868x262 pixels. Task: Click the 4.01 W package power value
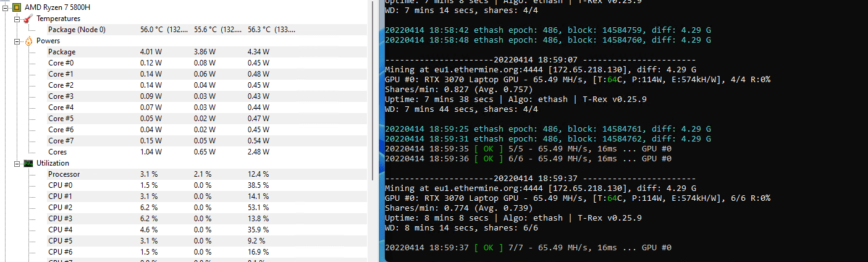tap(151, 52)
